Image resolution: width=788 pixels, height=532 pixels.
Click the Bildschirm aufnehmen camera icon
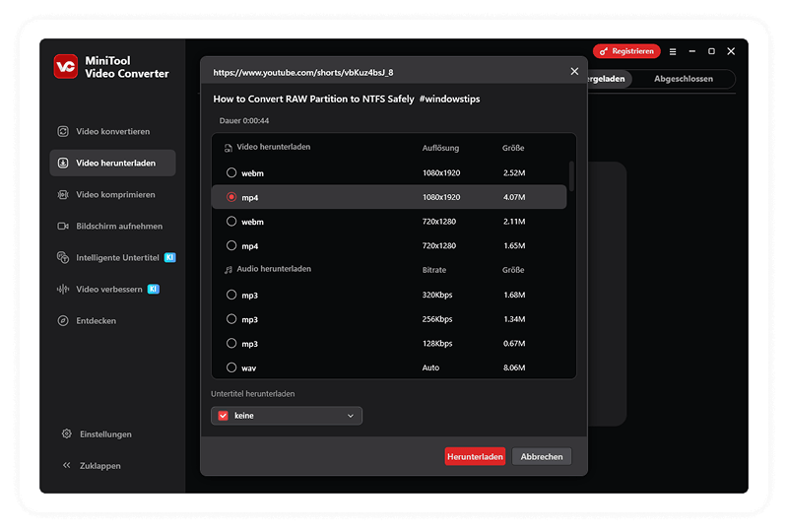pos(63,227)
